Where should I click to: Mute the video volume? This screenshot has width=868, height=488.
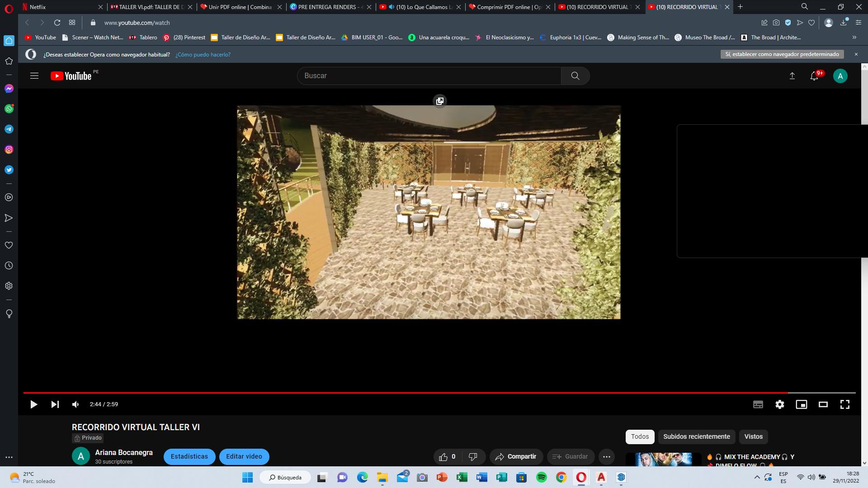coord(75,404)
